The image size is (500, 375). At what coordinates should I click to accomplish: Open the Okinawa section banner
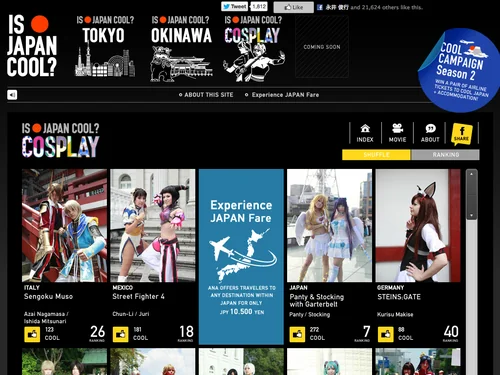181,48
